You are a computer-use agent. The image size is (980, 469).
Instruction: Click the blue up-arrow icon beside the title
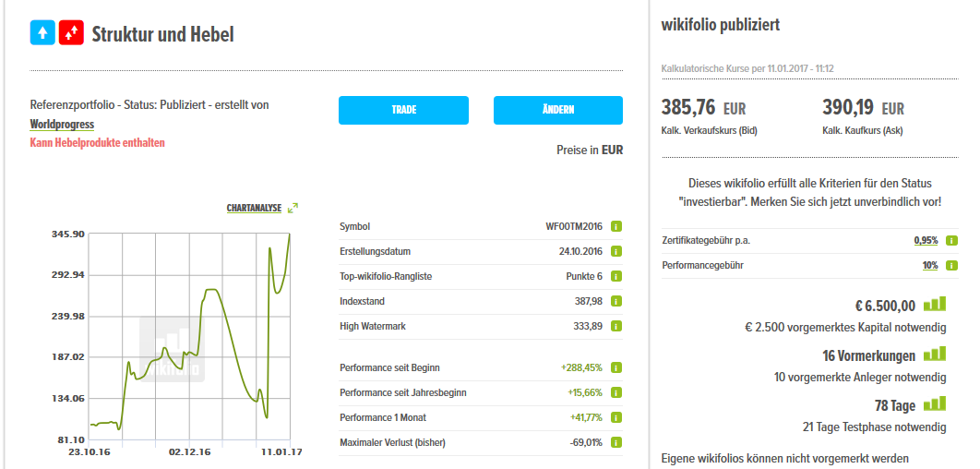[x=42, y=34]
